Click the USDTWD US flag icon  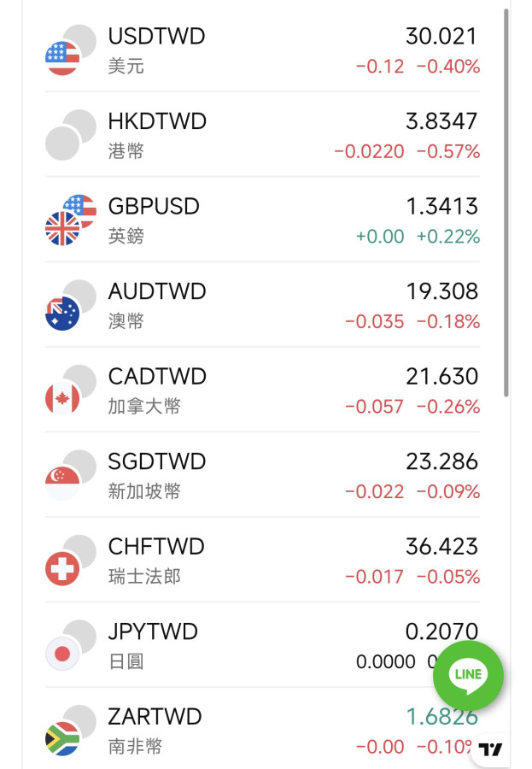62,57
